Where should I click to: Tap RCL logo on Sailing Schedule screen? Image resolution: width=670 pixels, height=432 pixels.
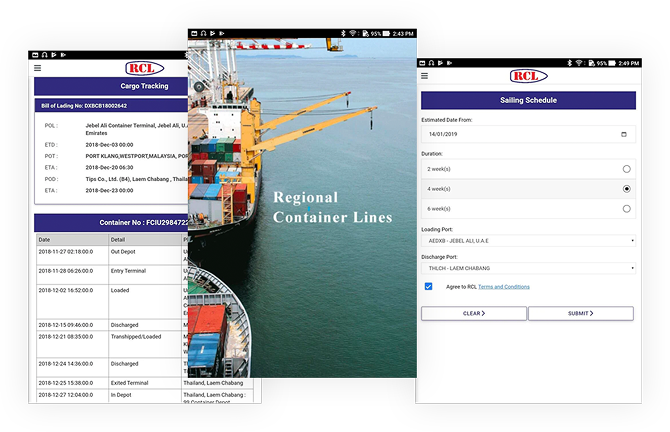point(528,76)
